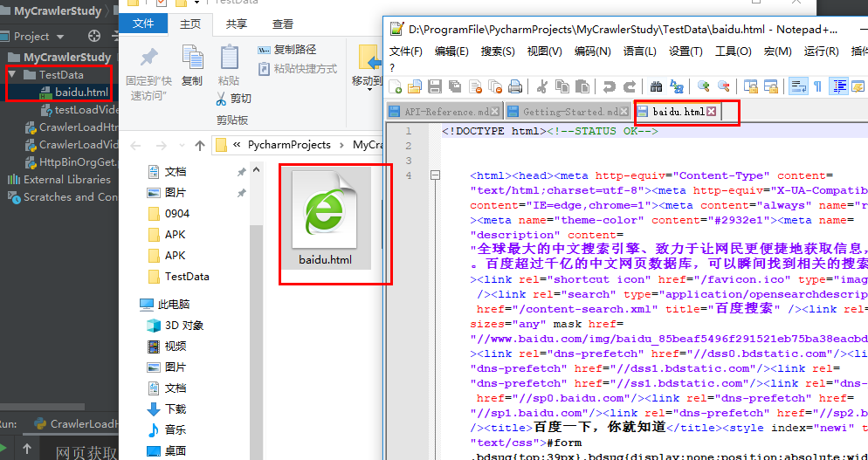Click the New file icon in Notepad++
The image size is (868, 460).
tap(396, 86)
